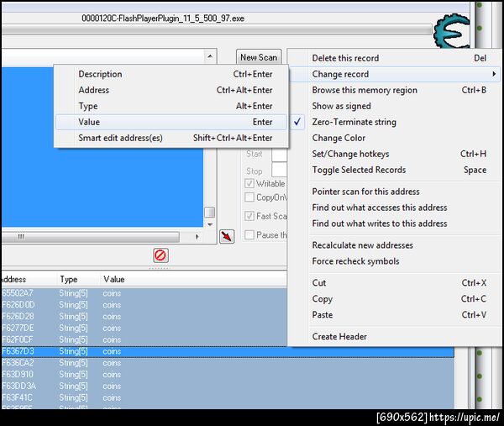Select highlighted address row F6367D3
The image size is (504, 426).
[228, 351]
